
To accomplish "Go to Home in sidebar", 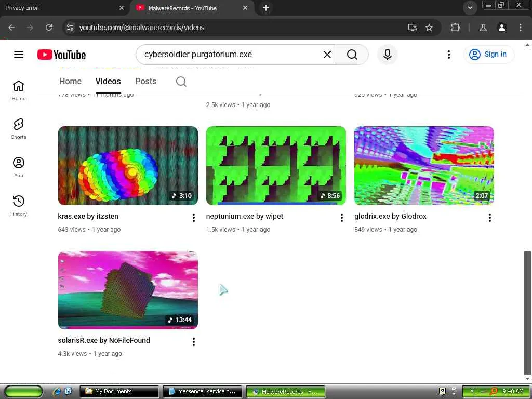I will 19,90.
